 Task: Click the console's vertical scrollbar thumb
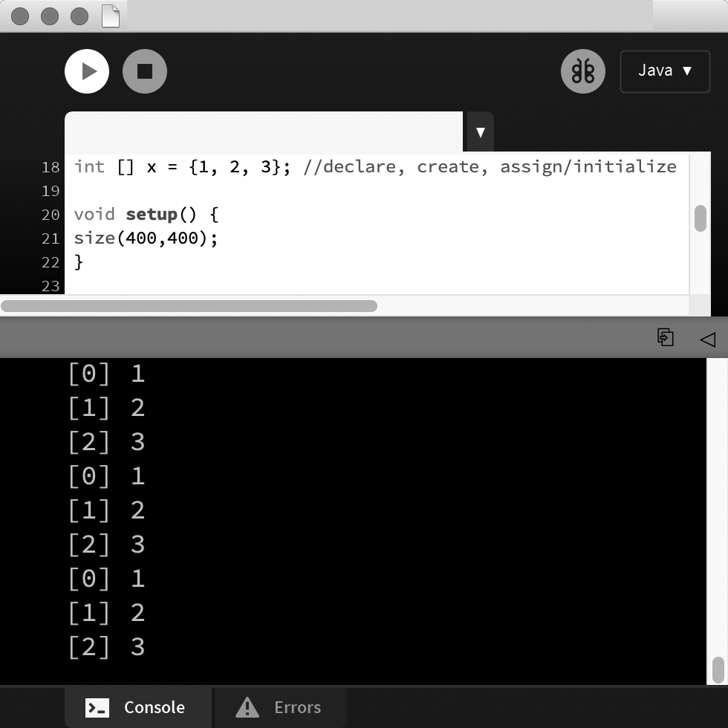click(x=718, y=669)
